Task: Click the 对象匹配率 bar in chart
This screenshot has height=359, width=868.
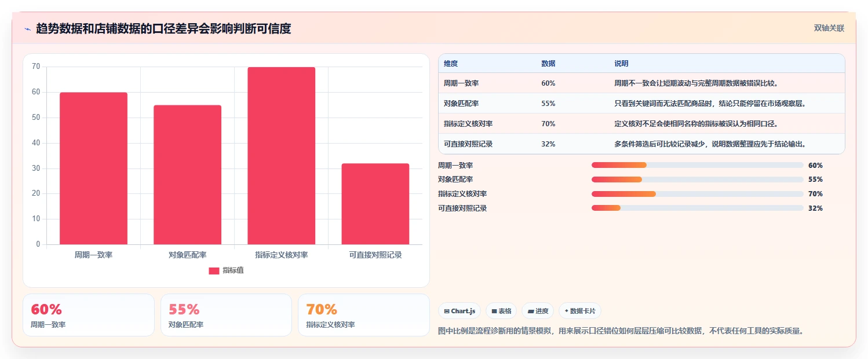Action: tap(187, 175)
